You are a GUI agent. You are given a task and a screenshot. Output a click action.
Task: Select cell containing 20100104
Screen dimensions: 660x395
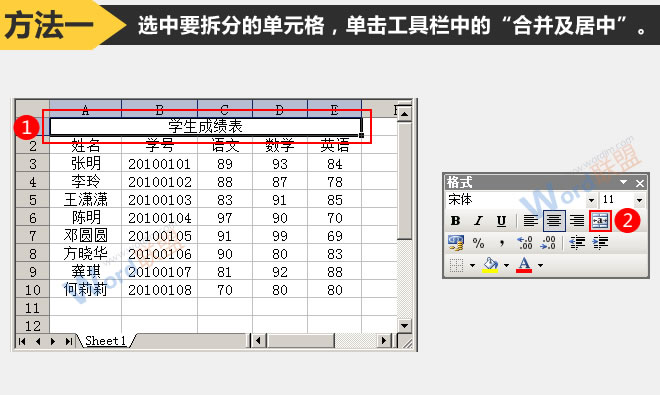pos(160,218)
